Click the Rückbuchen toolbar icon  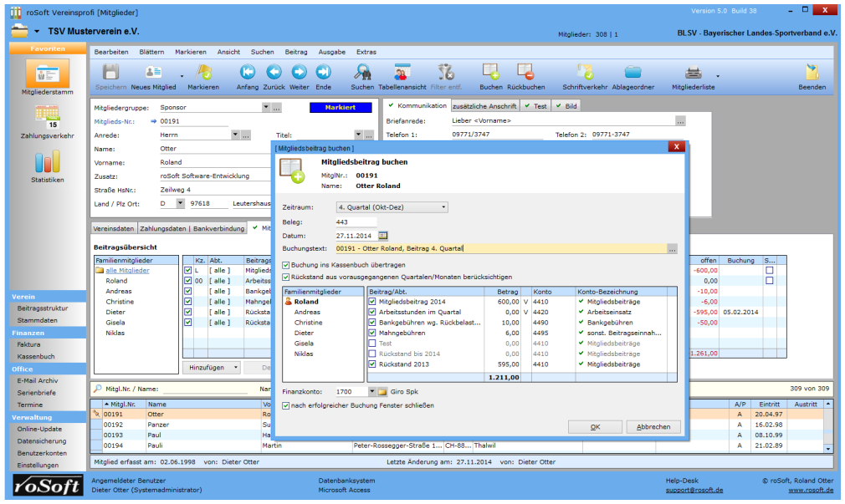point(525,74)
